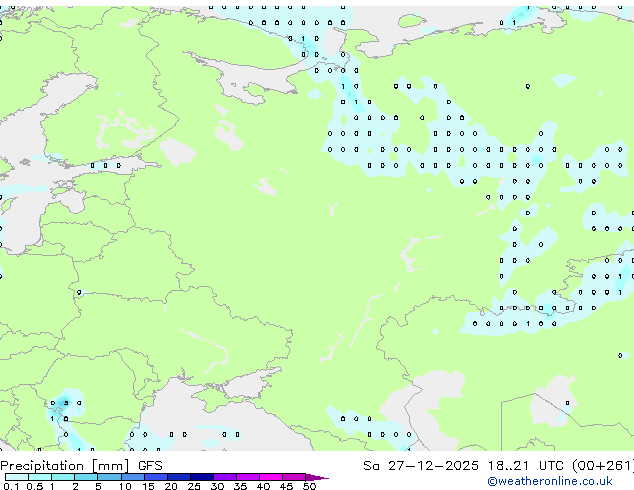This screenshot has width=634, height=490.
Task: Open the weatheronline.co.uk link
Action: tap(550, 481)
